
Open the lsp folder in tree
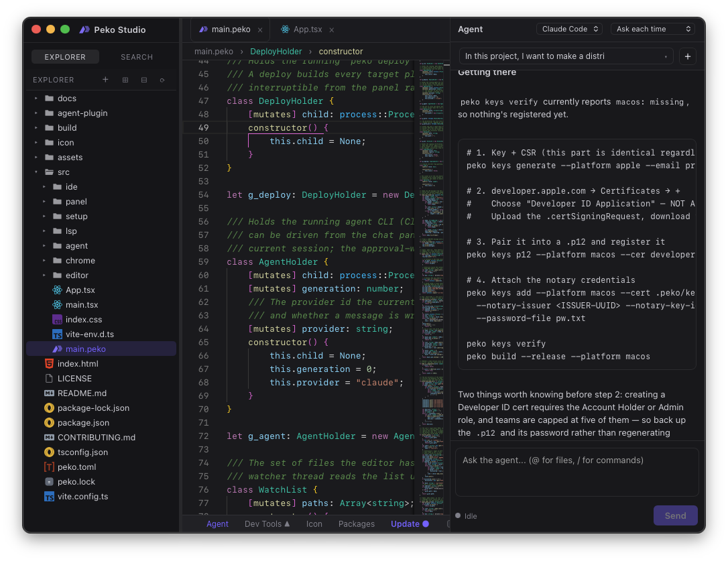click(71, 231)
